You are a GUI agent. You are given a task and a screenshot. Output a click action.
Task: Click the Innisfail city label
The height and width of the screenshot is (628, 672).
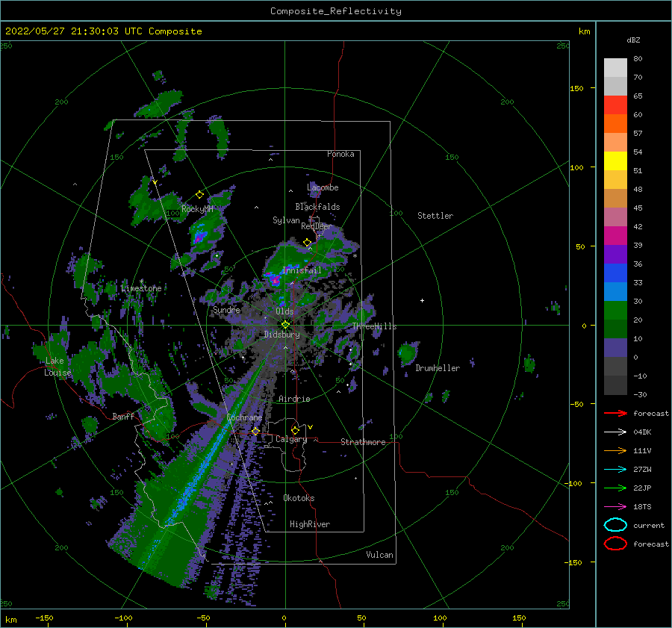click(302, 270)
